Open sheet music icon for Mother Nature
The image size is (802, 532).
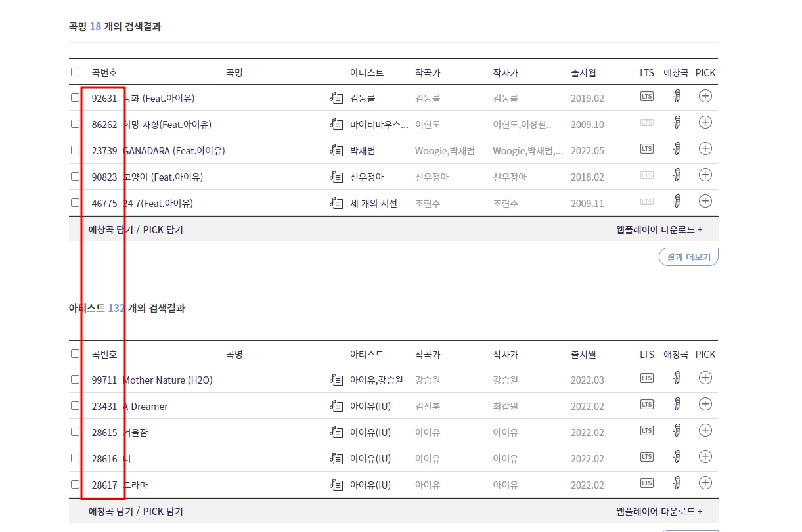336,380
